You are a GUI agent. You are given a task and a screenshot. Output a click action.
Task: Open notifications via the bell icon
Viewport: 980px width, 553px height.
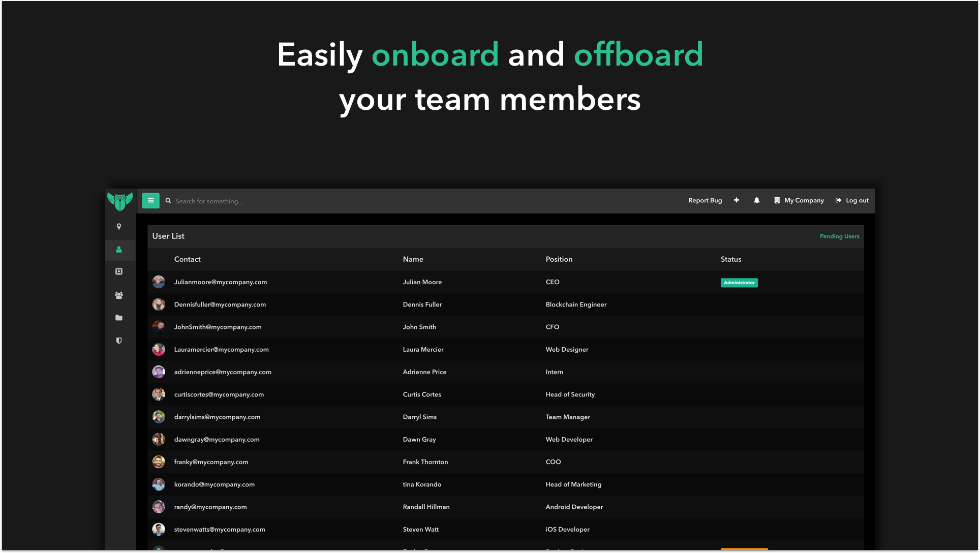(757, 200)
